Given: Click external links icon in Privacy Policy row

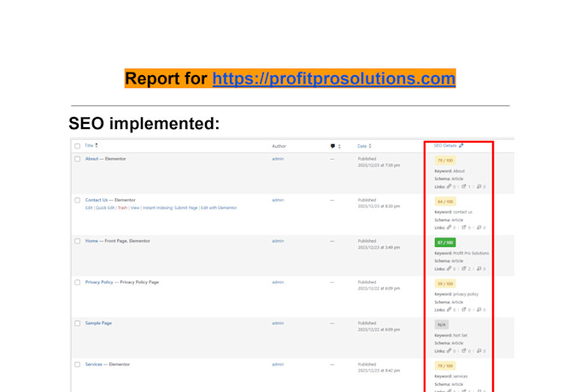Looking at the screenshot, I should (464, 309).
